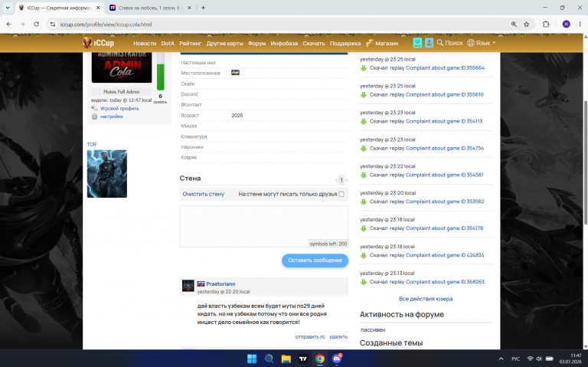Expand the Язык language dropdown
Viewport: 588px width, 367px height.
coord(482,43)
